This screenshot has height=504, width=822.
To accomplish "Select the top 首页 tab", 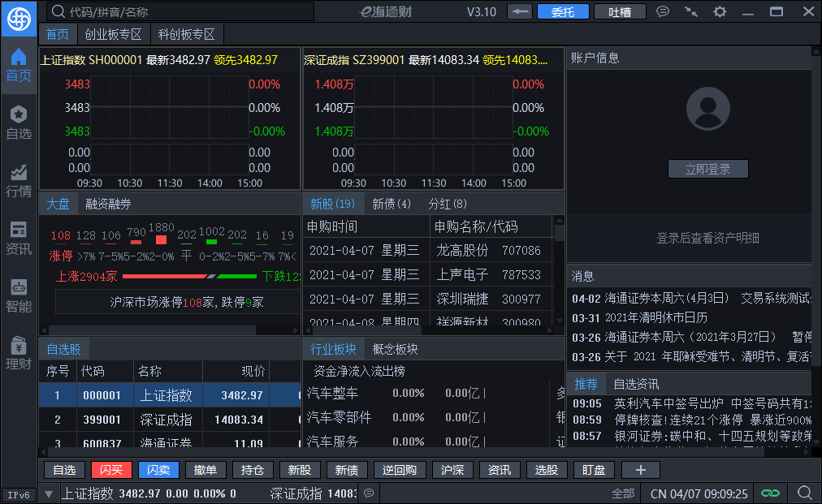I will [x=58, y=35].
